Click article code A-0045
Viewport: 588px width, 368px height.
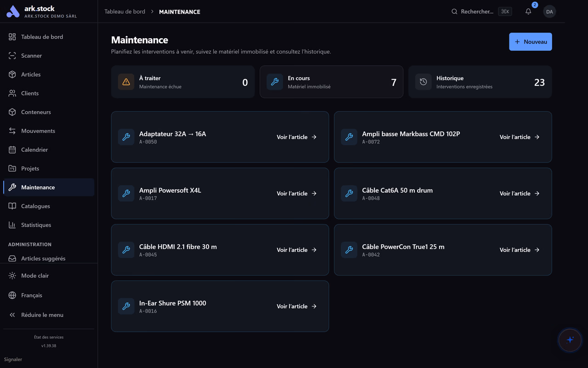point(148,255)
